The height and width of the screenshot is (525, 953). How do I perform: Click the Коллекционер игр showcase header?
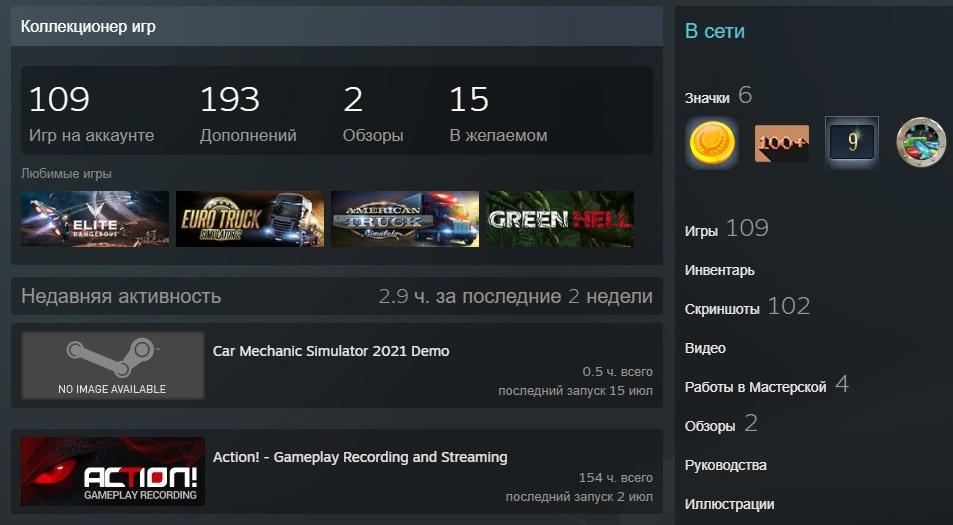point(337,27)
